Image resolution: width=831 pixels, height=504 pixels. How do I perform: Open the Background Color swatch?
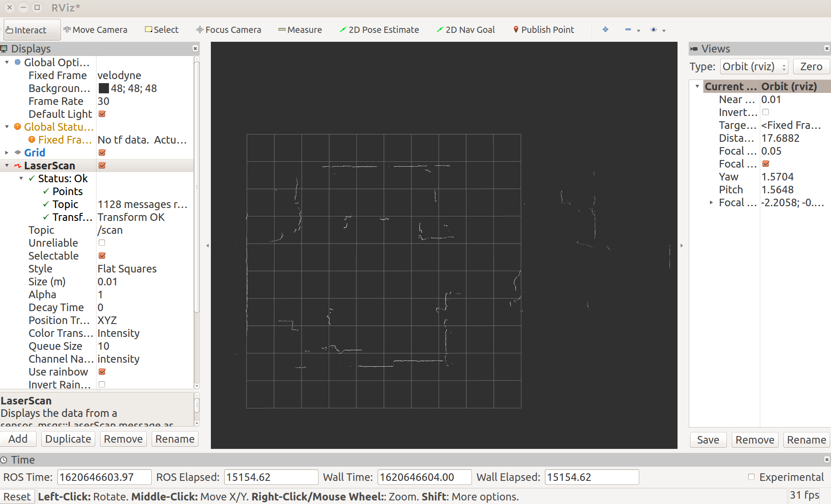[x=104, y=88]
